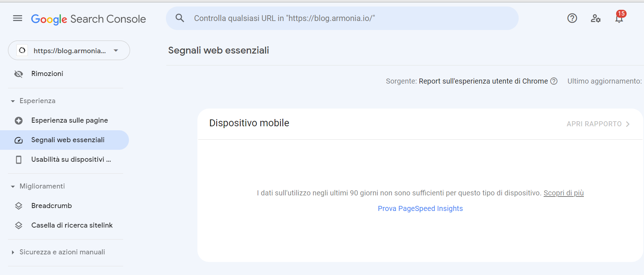
Task: Open users and settings icon
Action: [595, 18]
